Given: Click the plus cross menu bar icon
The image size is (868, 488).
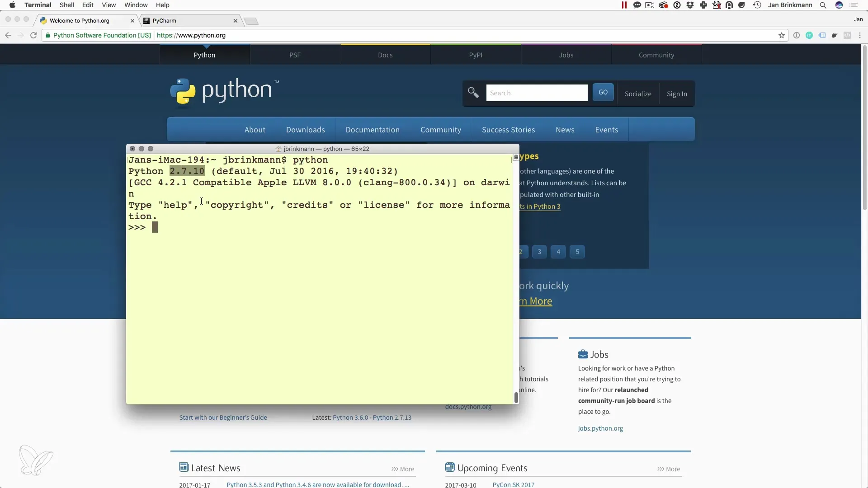Looking at the screenshot, I should tap(703, 5).
